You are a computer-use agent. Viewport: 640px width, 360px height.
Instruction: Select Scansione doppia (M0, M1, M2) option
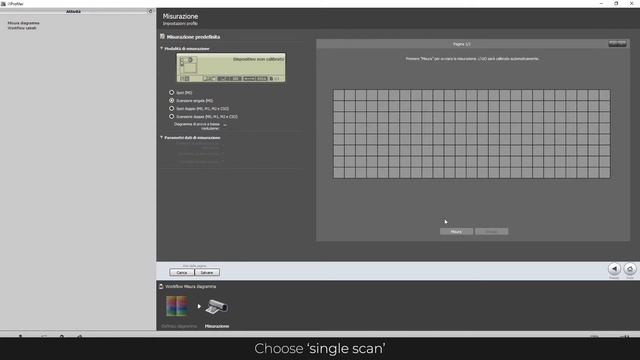pyautogui.click(x=171, y=116)
